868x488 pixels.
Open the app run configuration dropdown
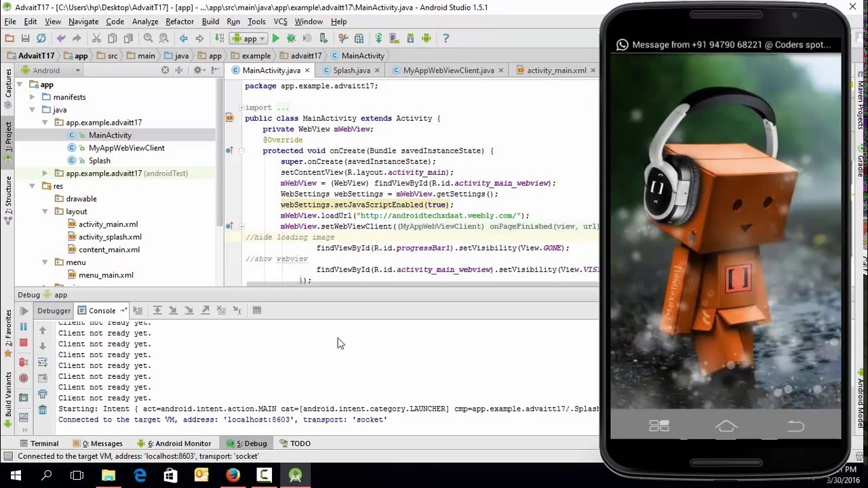[x=250, y=39]
